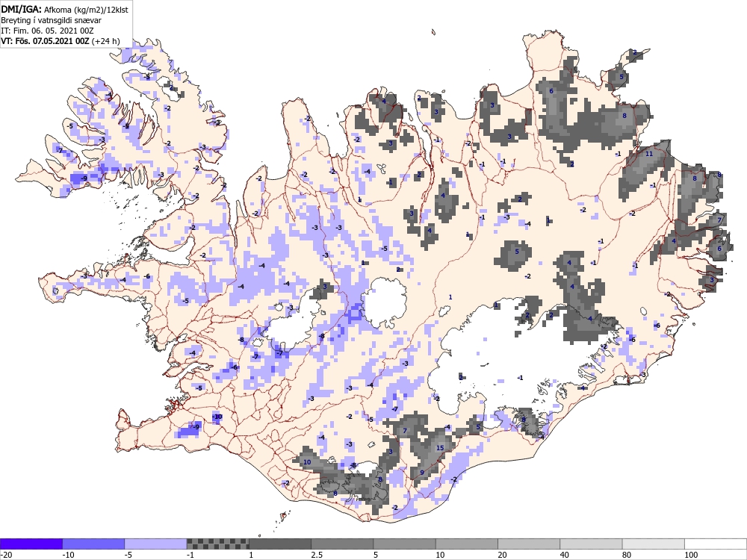Click the light gray 20 to 40 legend swatch

coord(529,544)
